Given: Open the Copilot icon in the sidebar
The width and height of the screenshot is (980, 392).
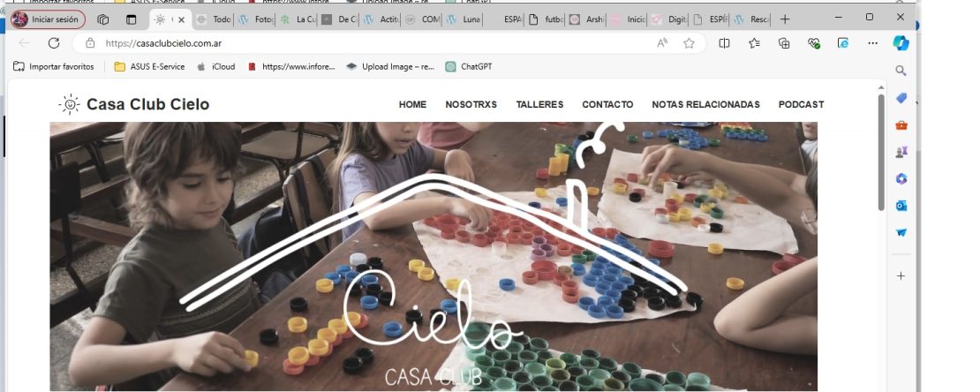Looking at the screenshot, I should point(901,43).
